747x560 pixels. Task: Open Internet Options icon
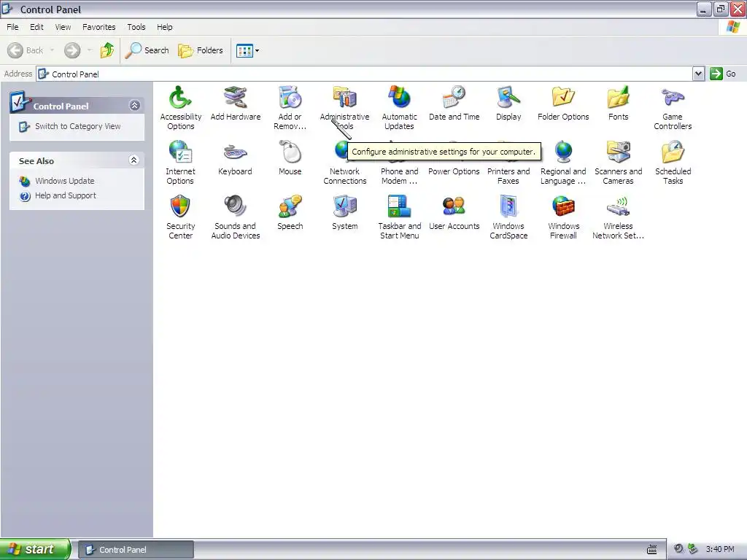pyautogui.click(x=180, y=163)
